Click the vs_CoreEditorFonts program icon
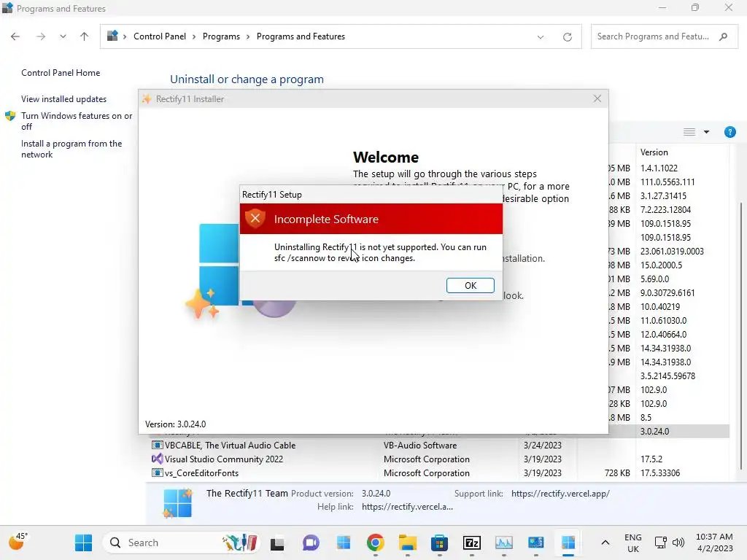The width and height of the screenshot is (747, 560). [157, 472]
